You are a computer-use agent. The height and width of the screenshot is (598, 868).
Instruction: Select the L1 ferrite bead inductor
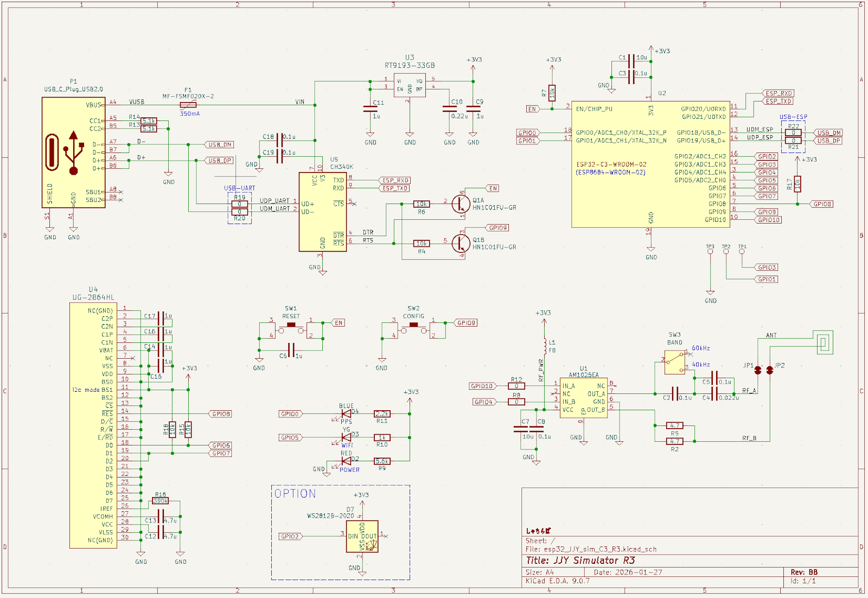click(544, 346)
